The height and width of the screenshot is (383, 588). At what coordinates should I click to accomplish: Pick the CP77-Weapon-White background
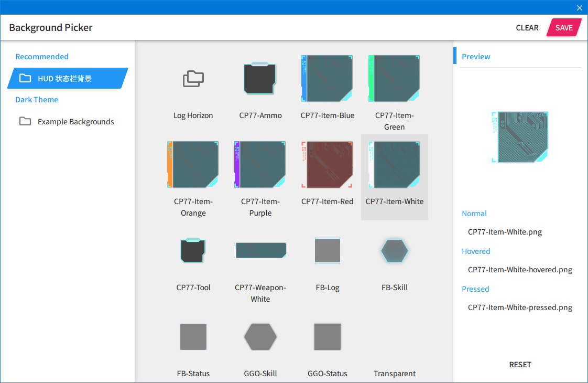click(x=260, y=250)
